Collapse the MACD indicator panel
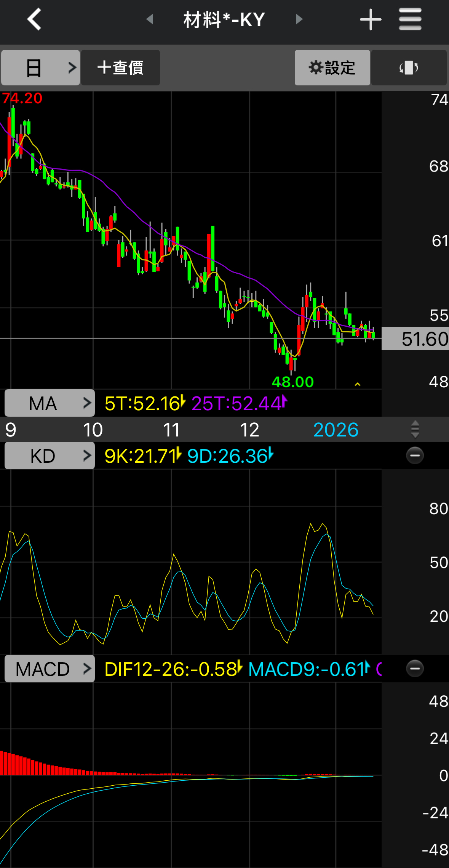This screenshot has width=449, height=868. pyautogui.click(x=415, y=668)
